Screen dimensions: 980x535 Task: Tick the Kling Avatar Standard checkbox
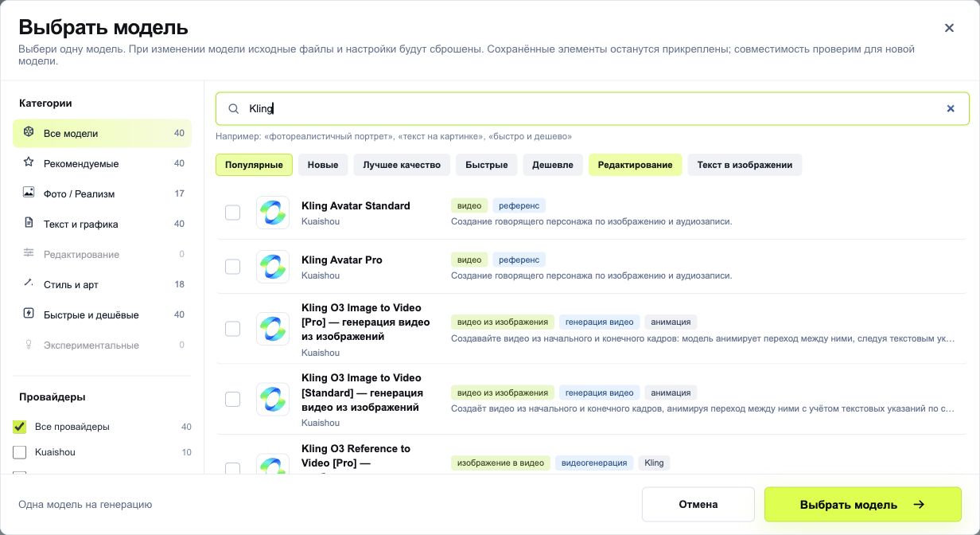[232, 213]
